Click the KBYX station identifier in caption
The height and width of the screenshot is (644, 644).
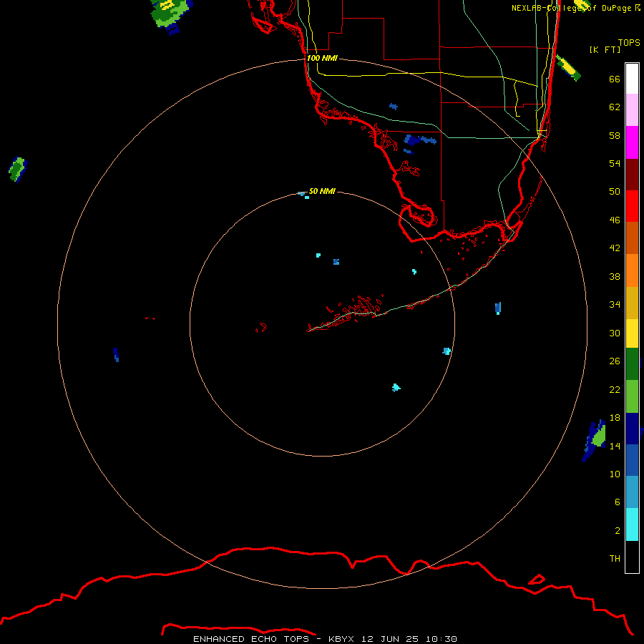coord(341,639)
